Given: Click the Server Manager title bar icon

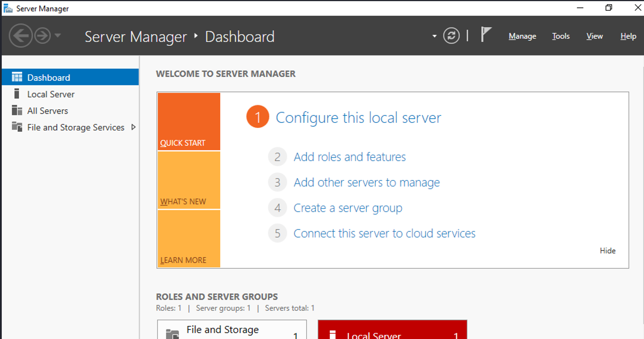Looking at the screenshot, I should pyautogui.click(x=8, y=8).
